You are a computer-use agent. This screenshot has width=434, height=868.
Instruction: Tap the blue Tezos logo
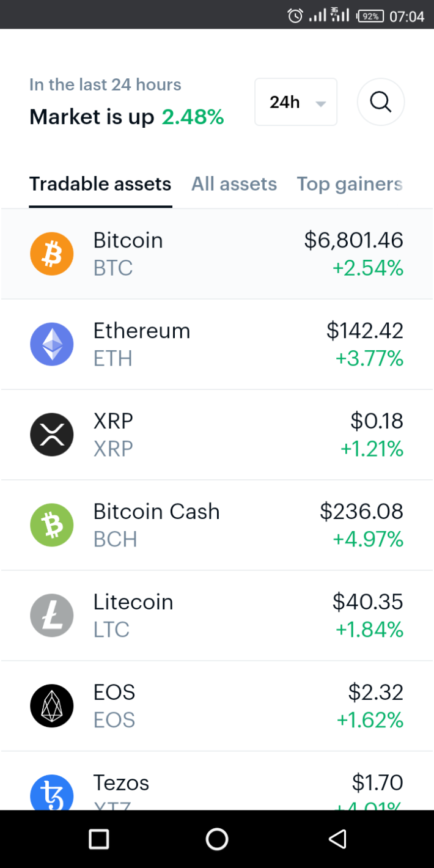(52, 792)
